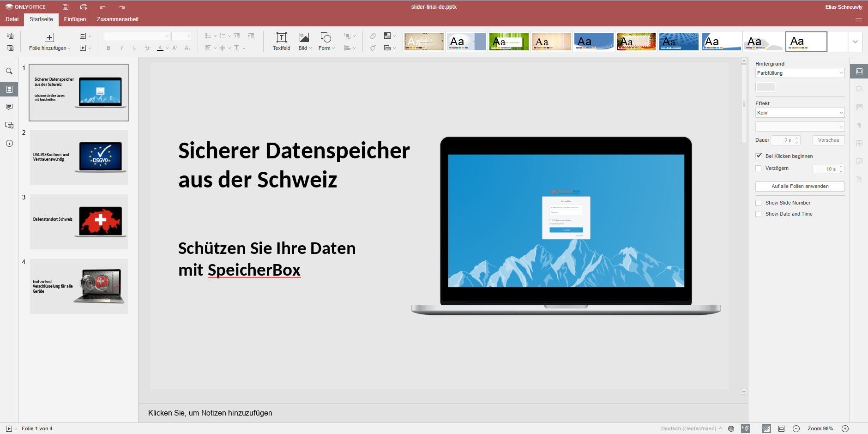Image resolution: width=868 pixels, height=434 pixels.
Task: Click the Bild insert image icon
Action: click(304, 38)
